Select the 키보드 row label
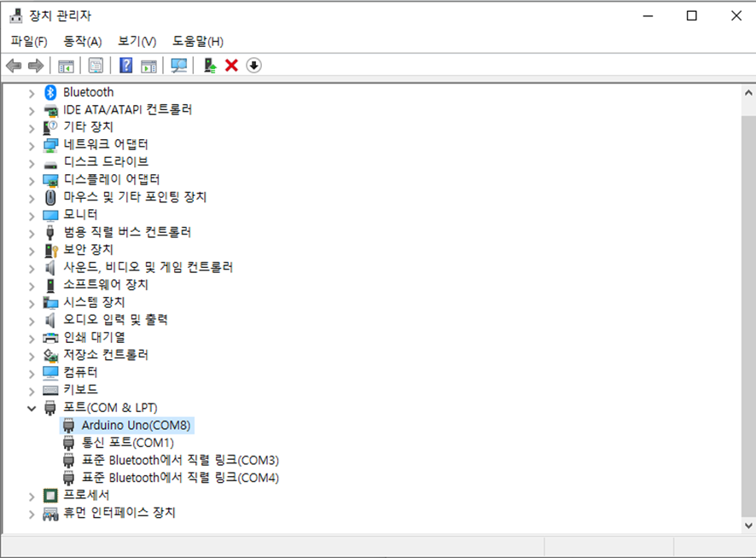The width and height of the screenshot is (756, 558). tap(80, 389)
